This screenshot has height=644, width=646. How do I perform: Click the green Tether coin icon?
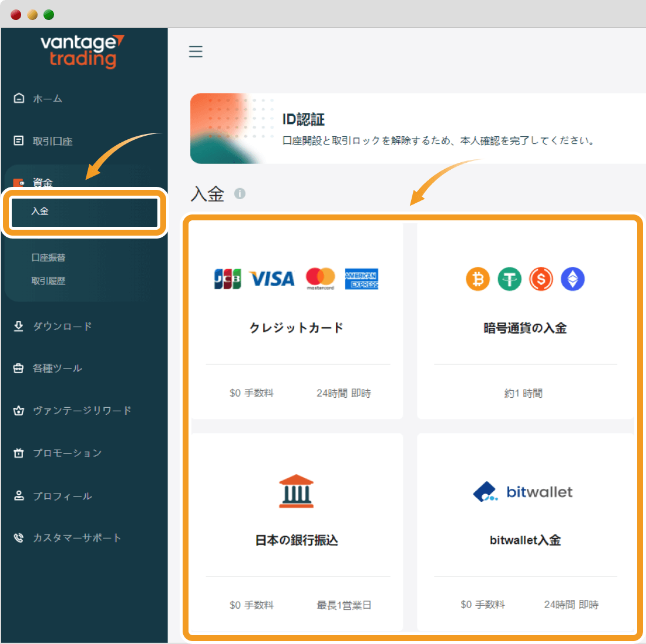click(510, 279)
